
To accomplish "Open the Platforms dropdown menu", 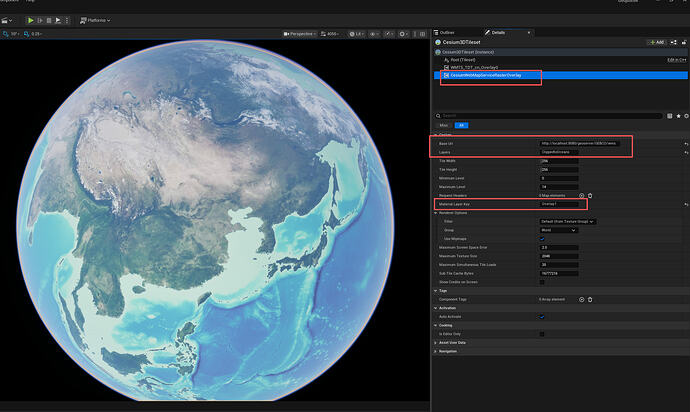I will pos(95,20).
